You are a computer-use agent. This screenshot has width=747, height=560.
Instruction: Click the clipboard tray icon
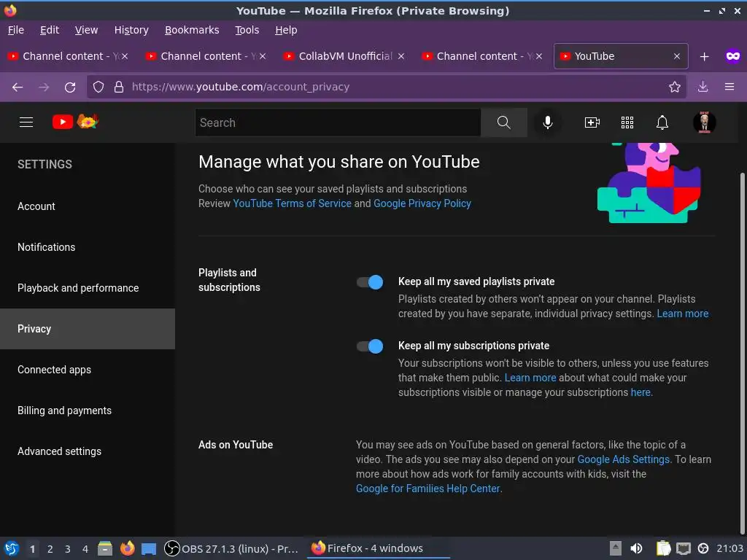click(x=663, y=548)
